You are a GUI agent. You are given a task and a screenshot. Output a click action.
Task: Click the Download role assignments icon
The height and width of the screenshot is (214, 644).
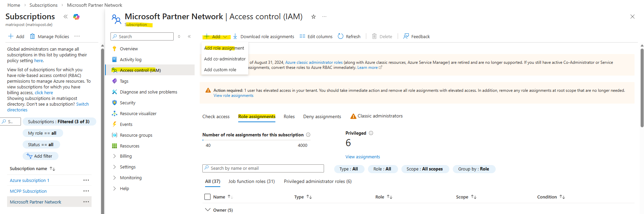pyautogui.click(x=235, y=36)
